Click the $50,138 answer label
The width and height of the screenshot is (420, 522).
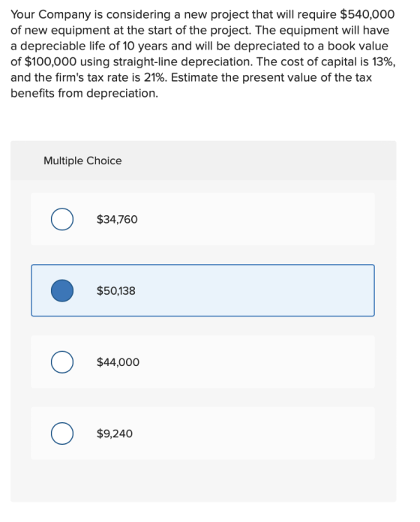click(x=115, y=291)
